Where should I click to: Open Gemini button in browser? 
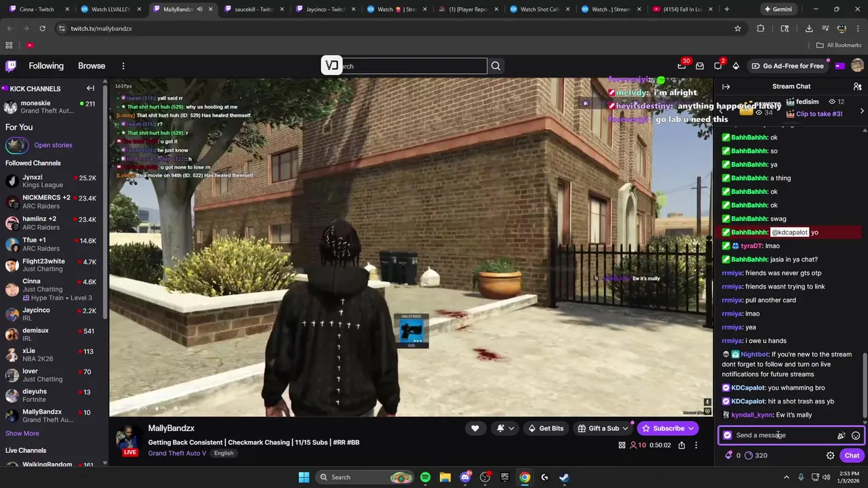point(778,9)
